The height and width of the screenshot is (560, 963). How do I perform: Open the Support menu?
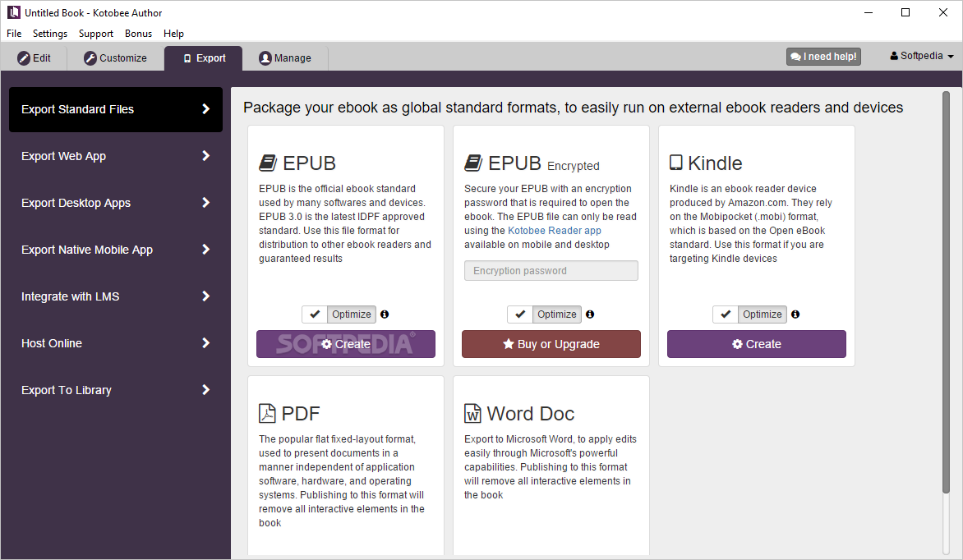[x=96, y=34]
